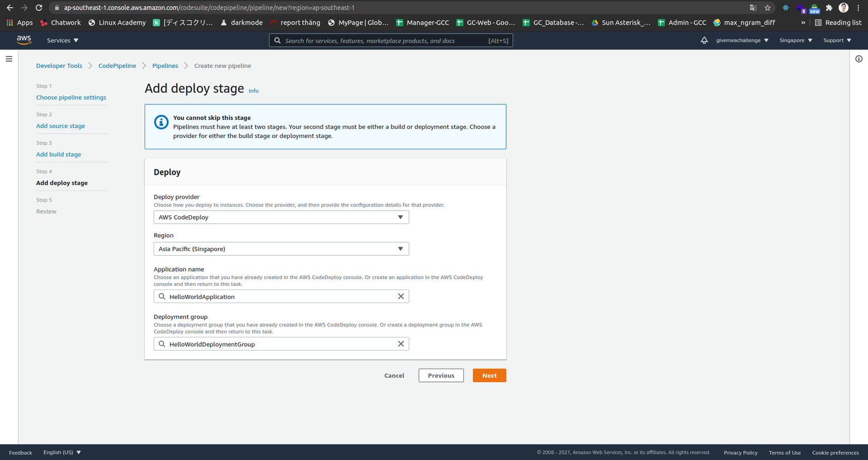Click the Application name search field

pos(281,296)
